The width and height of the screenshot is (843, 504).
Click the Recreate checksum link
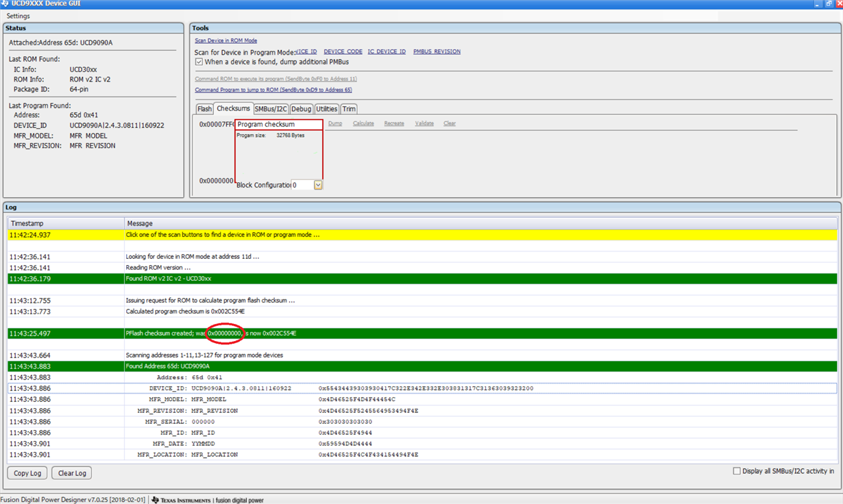(394, 123)
